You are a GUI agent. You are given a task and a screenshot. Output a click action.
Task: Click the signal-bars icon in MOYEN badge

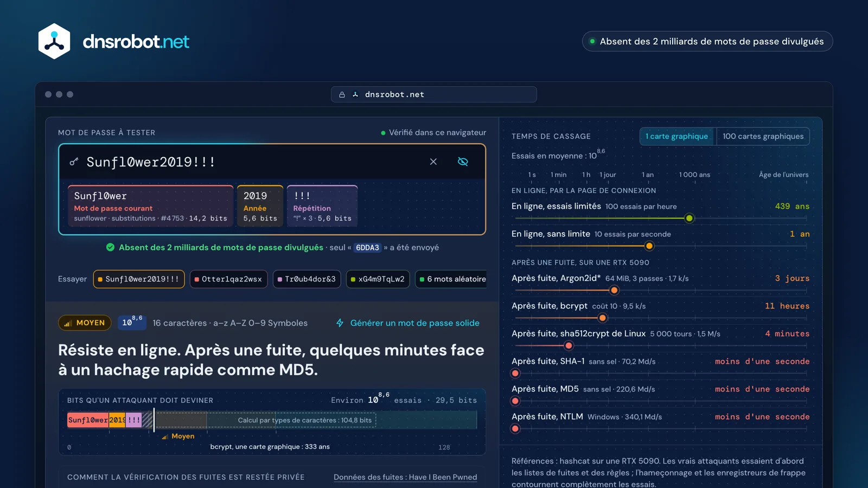click(x=68, y=323)
